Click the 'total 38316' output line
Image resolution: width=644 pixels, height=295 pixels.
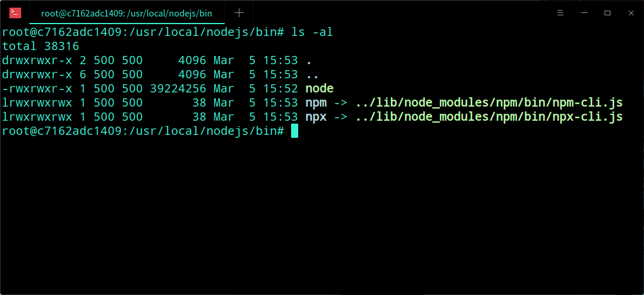(41, 46)
